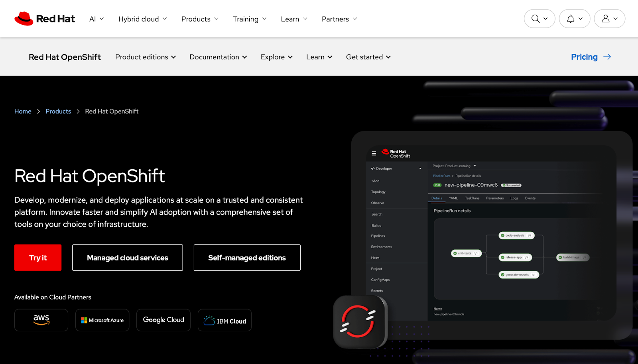Click the Red Hat OpenShift logo in console image
This screenshot has width=638, height=364.
click(x=396, y=154)
